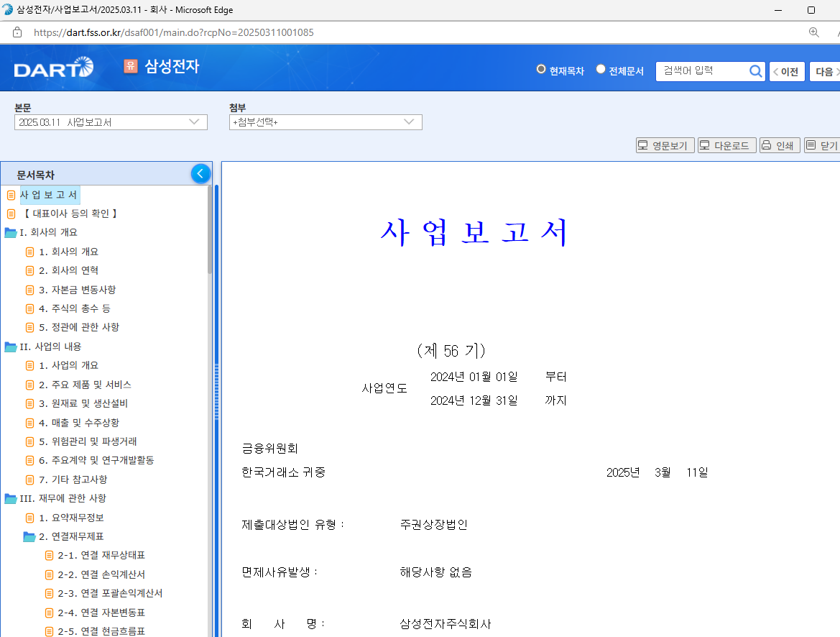Collapse the I. 회사의 개요 folder
840x637 pixels.
pos(11,233)
